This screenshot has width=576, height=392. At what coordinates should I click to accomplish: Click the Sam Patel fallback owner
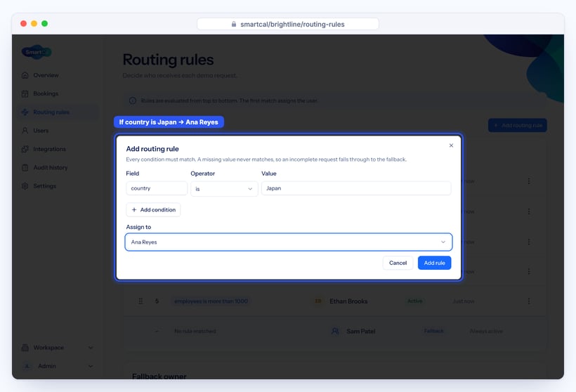coord(361,332)
